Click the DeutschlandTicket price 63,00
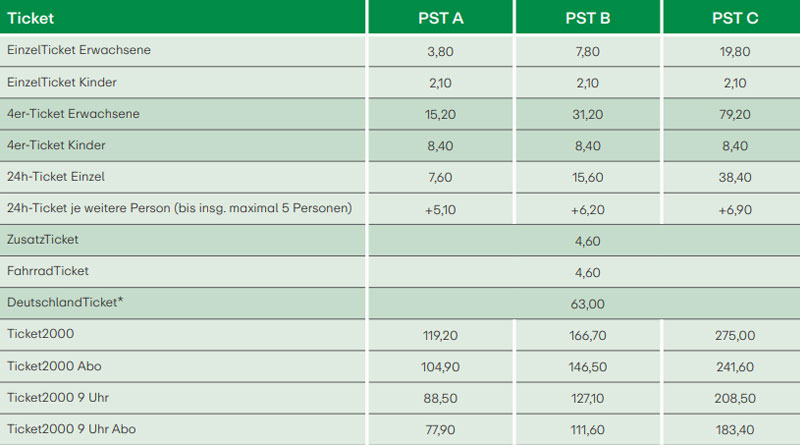Screen dimensions: 800x445 point(587,303)
